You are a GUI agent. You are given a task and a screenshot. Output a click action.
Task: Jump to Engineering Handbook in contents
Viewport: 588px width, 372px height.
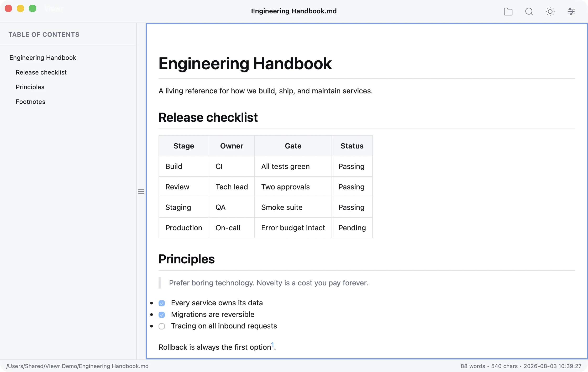pyautogui.click(x=43, y=57)
